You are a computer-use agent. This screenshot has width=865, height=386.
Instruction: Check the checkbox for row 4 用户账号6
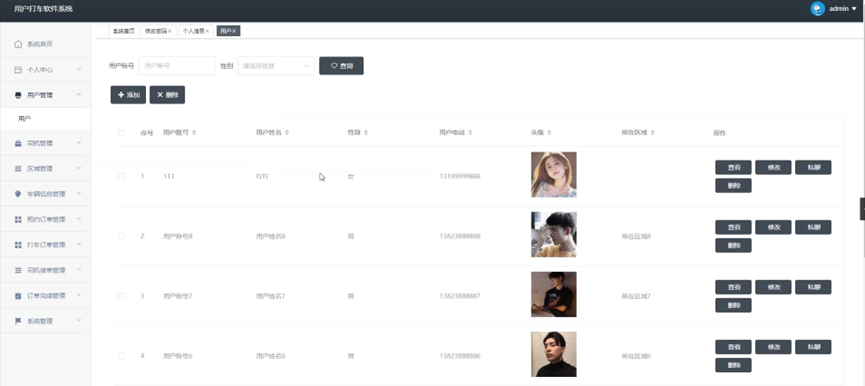point(121,356)
